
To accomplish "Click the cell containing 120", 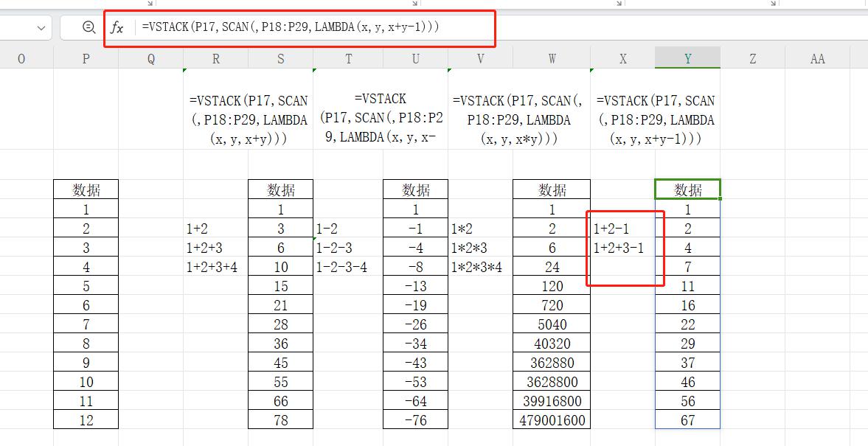I will coord(552,286).
